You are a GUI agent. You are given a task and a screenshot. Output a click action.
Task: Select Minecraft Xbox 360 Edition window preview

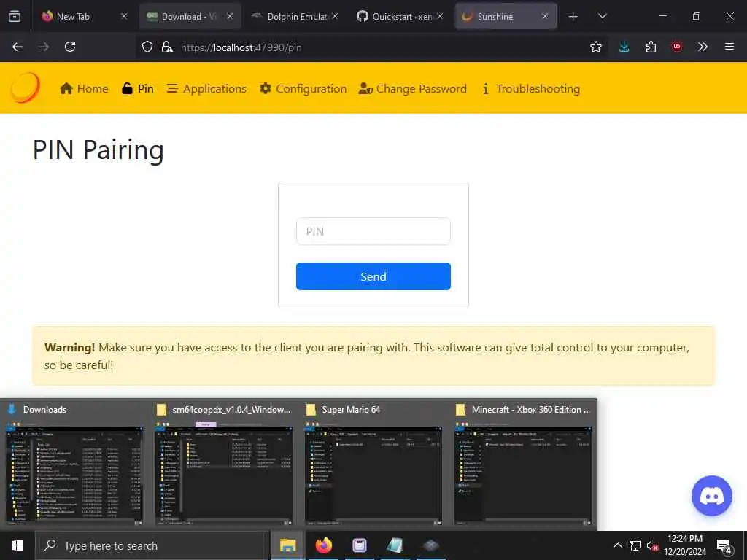522,463
